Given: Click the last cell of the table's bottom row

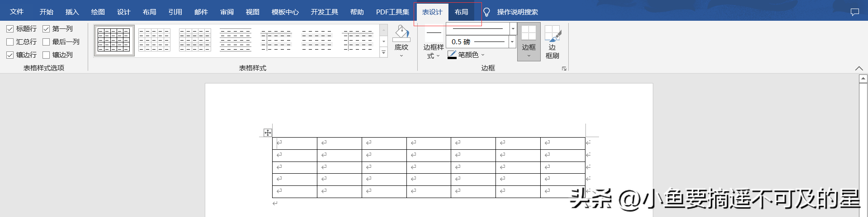Looking at the screenshot, I should point(563,192).
